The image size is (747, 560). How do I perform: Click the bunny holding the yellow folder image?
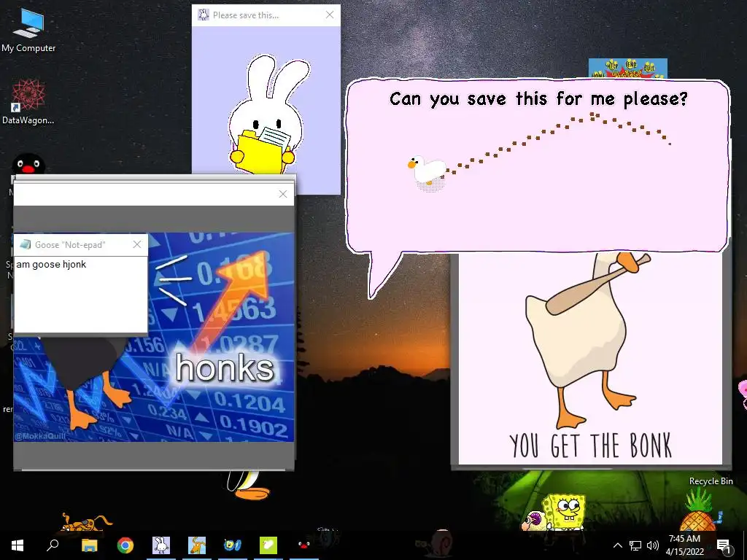pos(267,114)
